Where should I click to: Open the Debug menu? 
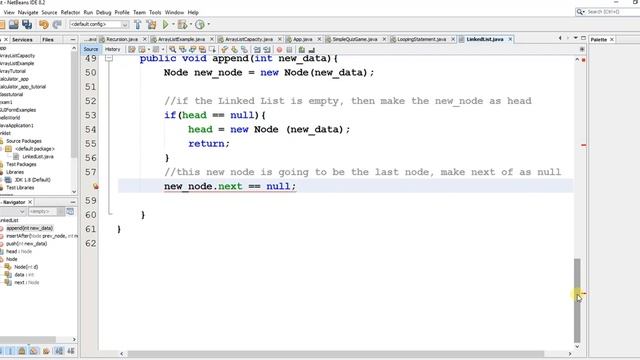(103, 13)
